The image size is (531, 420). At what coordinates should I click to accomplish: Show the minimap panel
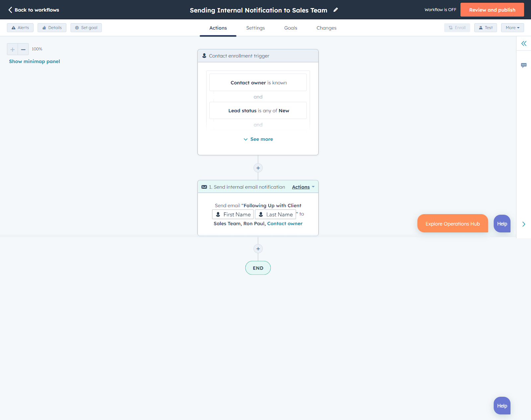pyautogui.click(x=34, y=61)
